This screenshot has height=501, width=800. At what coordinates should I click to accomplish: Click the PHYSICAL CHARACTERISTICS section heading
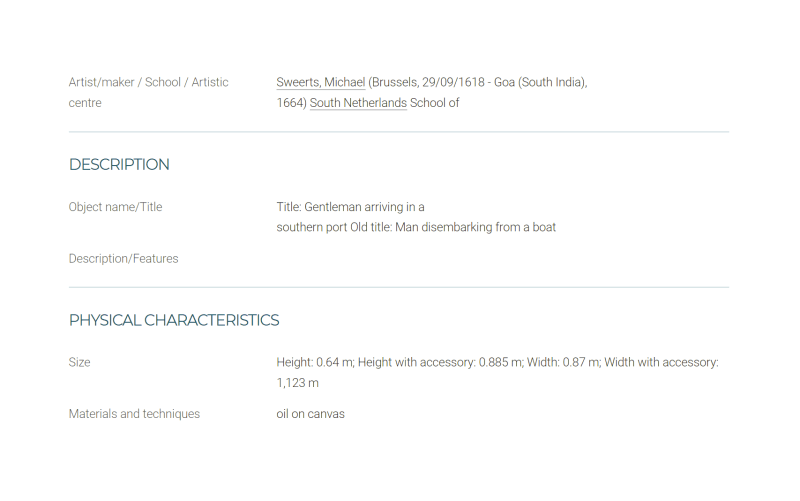coord(174,320)
